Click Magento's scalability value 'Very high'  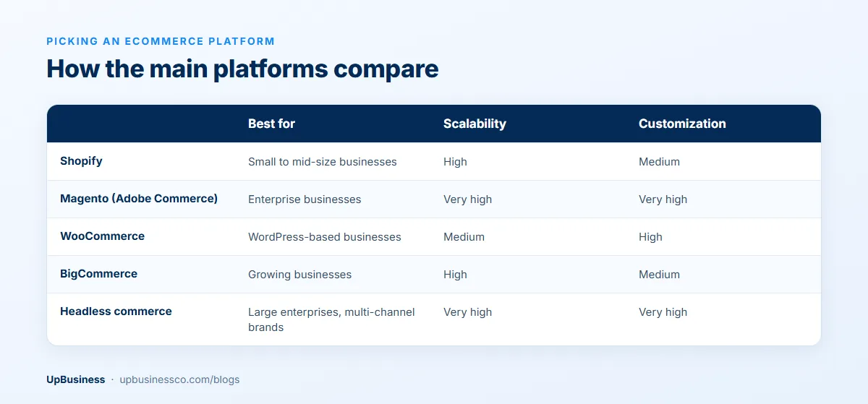coord(467,199)
